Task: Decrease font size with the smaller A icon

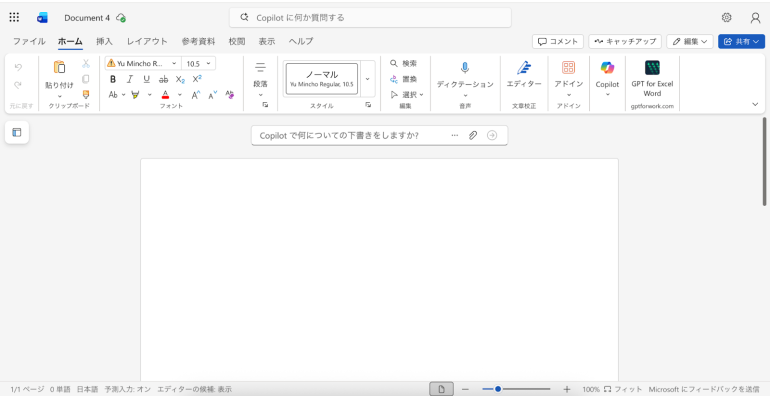Action: pos(213,95)
